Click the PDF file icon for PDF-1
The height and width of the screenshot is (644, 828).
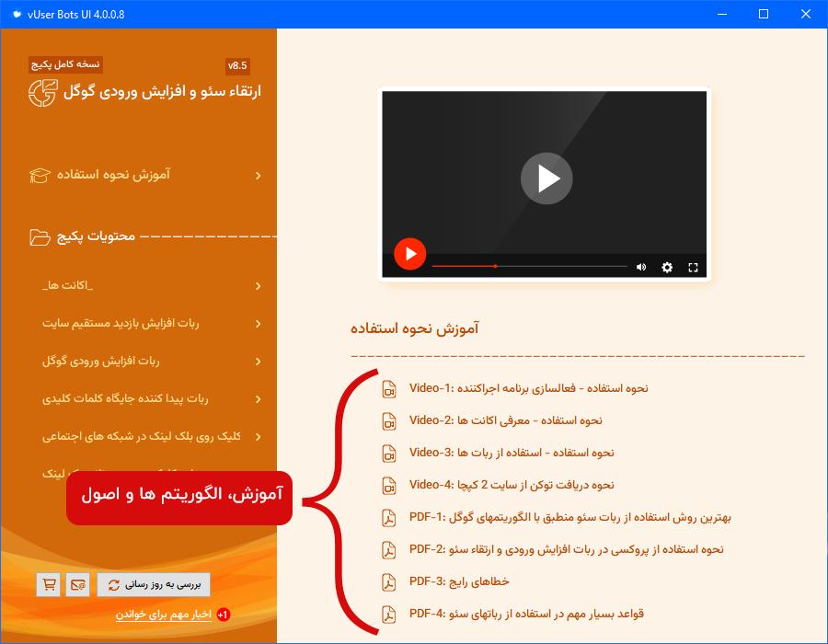389,518
